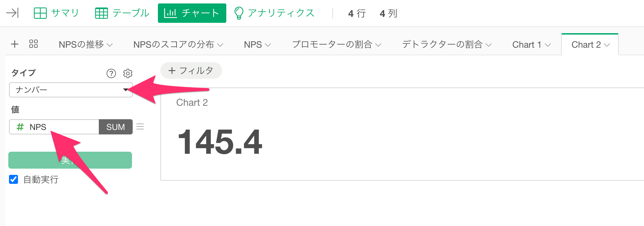Open chart settings gear icon
This screenshot has width=644, height=226.
pos(128,74)
